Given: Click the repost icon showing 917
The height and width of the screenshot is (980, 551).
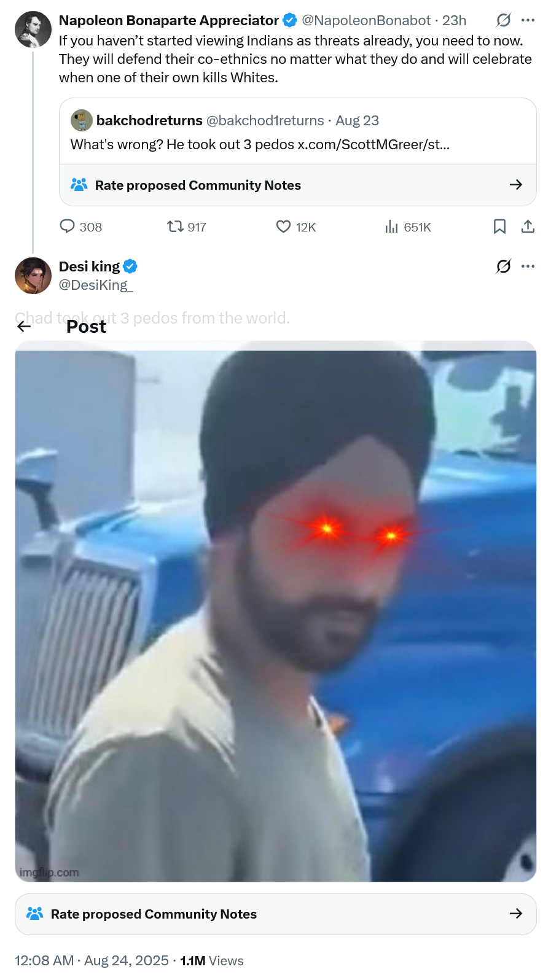Looking at the screenshot, I should [175, 227].
